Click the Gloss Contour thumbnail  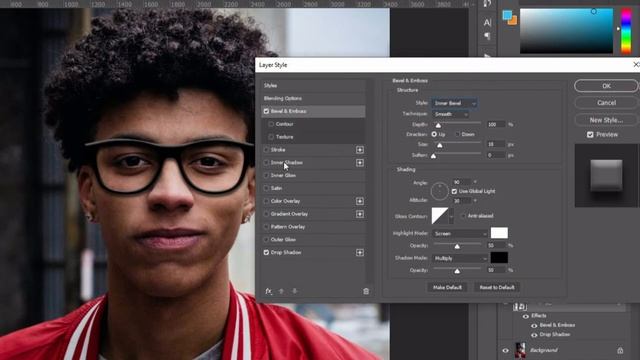[440, 216]
